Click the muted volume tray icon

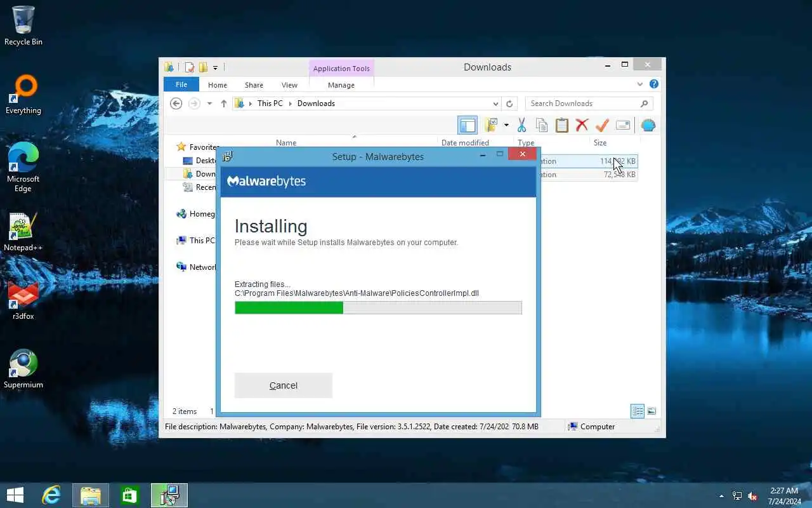pyautogui.click(x=752, y=496)
